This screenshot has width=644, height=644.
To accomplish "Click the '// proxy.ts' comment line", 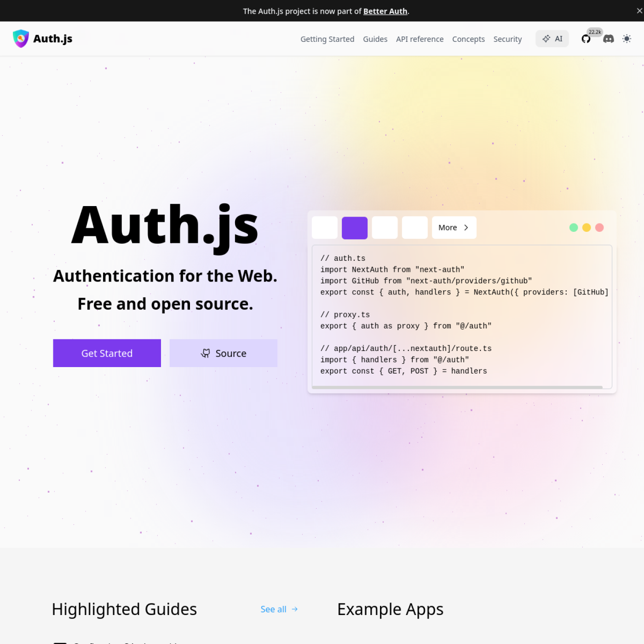I will point(345,315).
